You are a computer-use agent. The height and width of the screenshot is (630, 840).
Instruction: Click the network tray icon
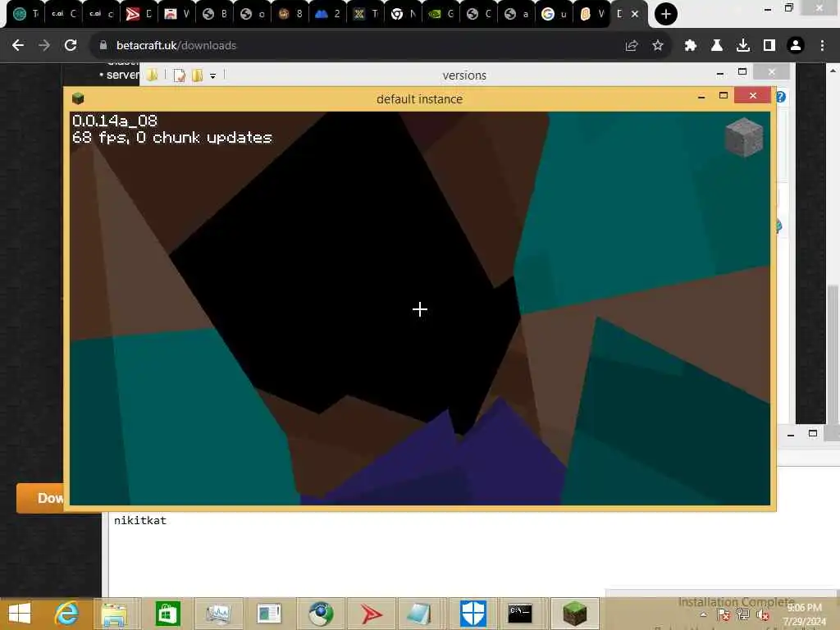pyautogui.click(x=743, y=614)
